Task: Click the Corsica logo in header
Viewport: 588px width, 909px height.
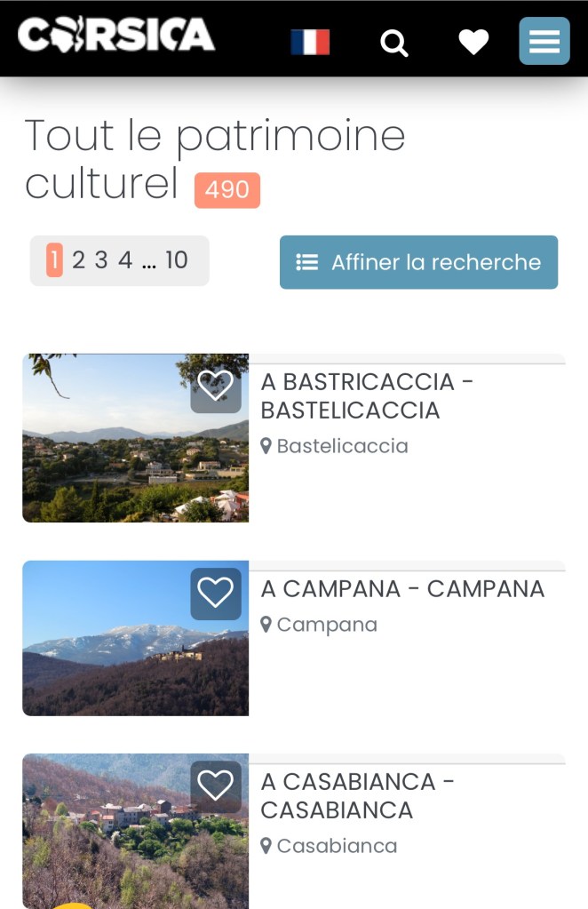Action: tap(116, 37)
